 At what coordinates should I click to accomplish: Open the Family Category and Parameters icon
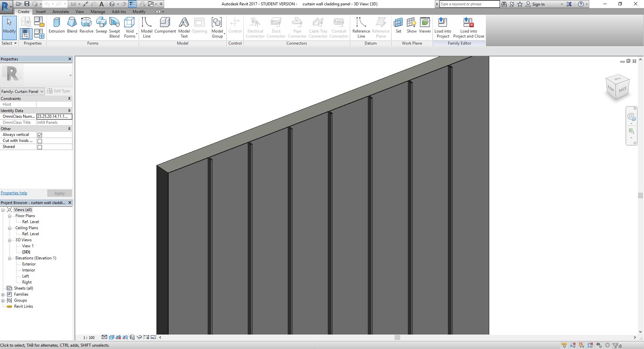pos(39,22)
